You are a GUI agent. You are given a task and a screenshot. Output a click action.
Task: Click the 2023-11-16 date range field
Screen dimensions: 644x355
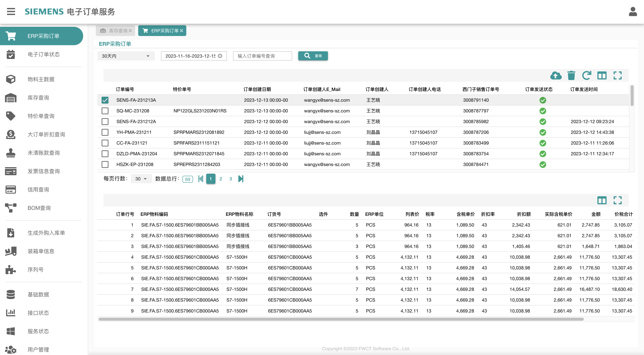pos(194,56)
